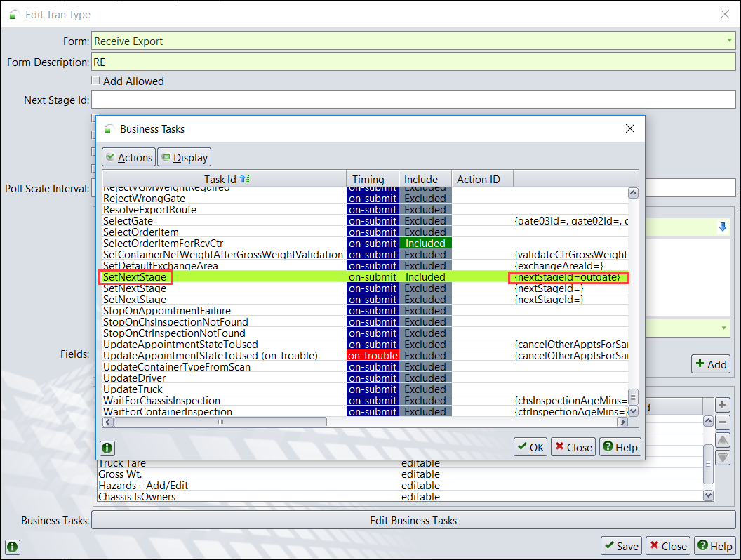This screenshot has height=560, width=741.
Task: Select the WaitForChassisInspection task
Action: pos(366,400)
